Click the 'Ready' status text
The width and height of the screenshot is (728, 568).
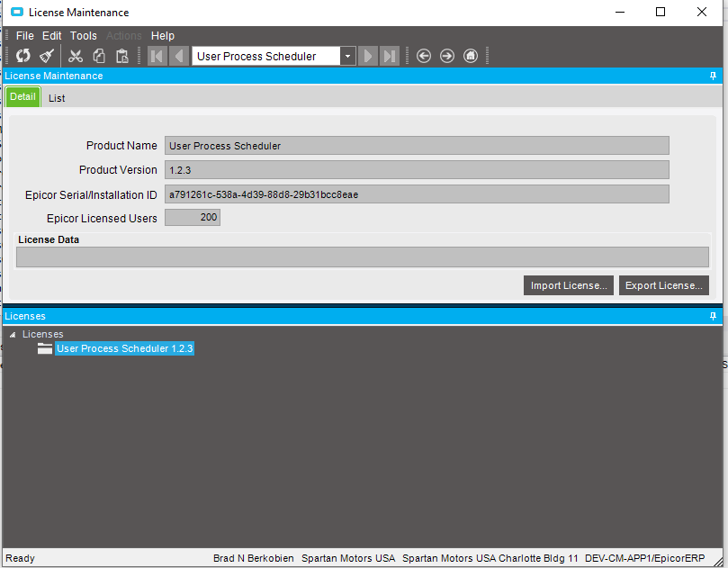click(x=20, y=558)
